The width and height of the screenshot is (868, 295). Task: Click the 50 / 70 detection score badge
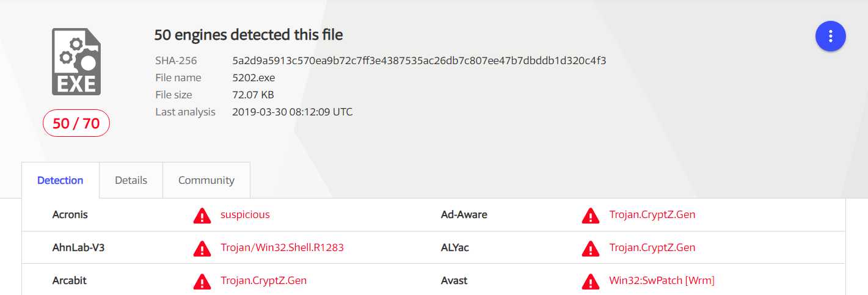point(76,123)
